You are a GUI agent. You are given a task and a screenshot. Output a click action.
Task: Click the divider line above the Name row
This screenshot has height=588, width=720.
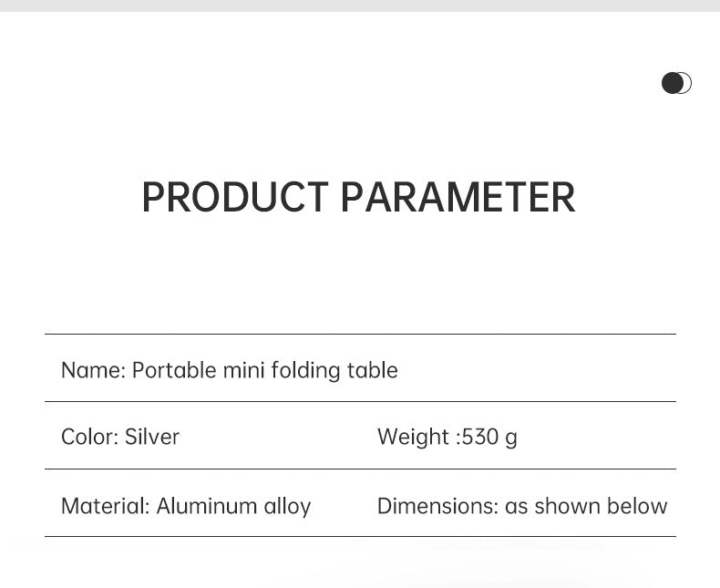(x=360, y=335)
